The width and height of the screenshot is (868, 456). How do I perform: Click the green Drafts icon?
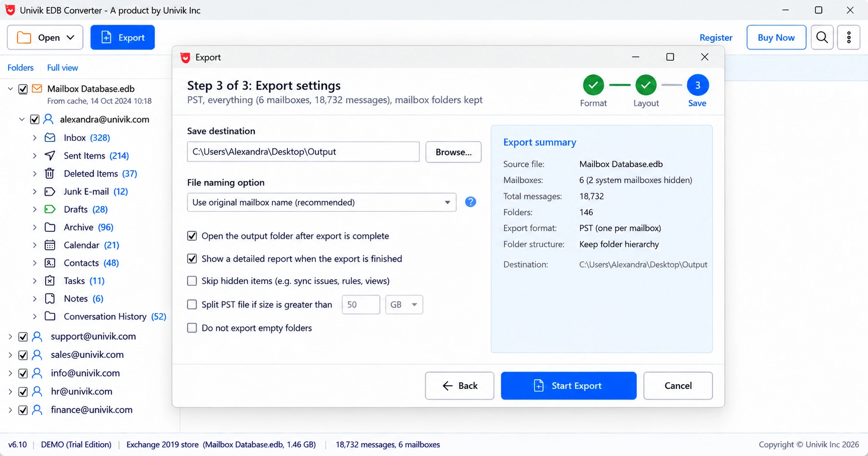click(x=50, y=209)
